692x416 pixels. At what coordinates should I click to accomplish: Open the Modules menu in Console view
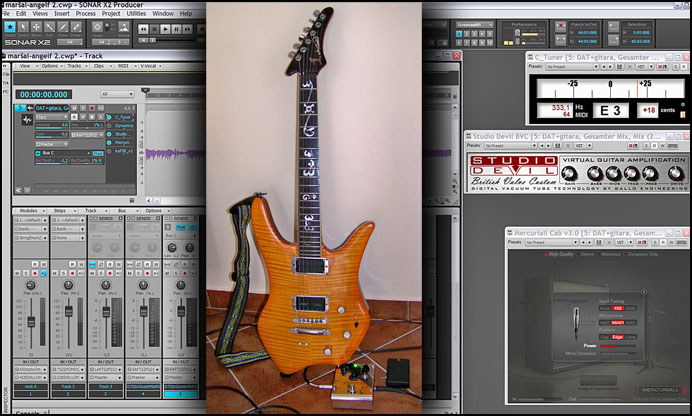tap(28, 211)
